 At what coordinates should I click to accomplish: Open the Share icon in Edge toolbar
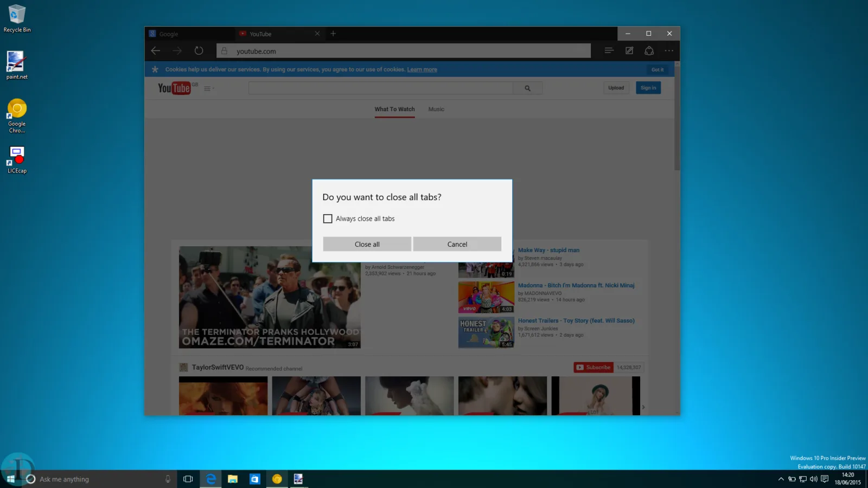coord(649,50)
